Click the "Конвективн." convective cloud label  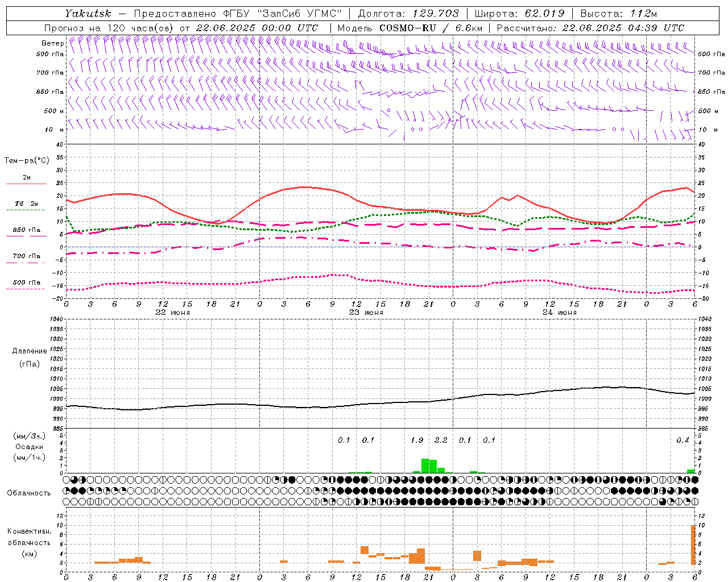pos(29,531)
